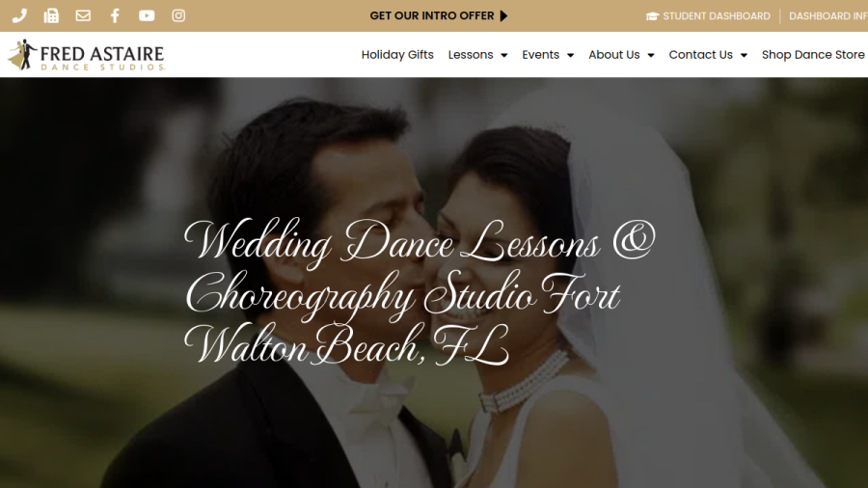This screenshot has height=488, width=868.
Task: Open the email envelope icon
Action: click(x=83, y=15)
